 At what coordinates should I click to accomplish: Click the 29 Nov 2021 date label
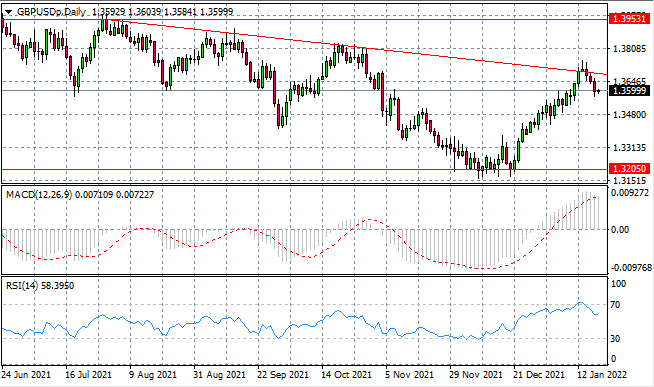click(476, 374)
